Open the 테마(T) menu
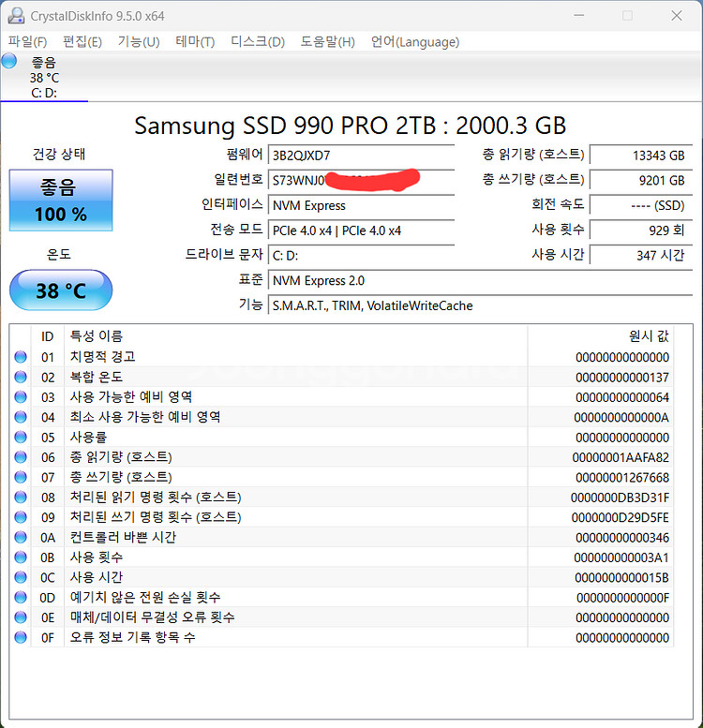Screen dimensions: 703x728 (x=195, y=42)
